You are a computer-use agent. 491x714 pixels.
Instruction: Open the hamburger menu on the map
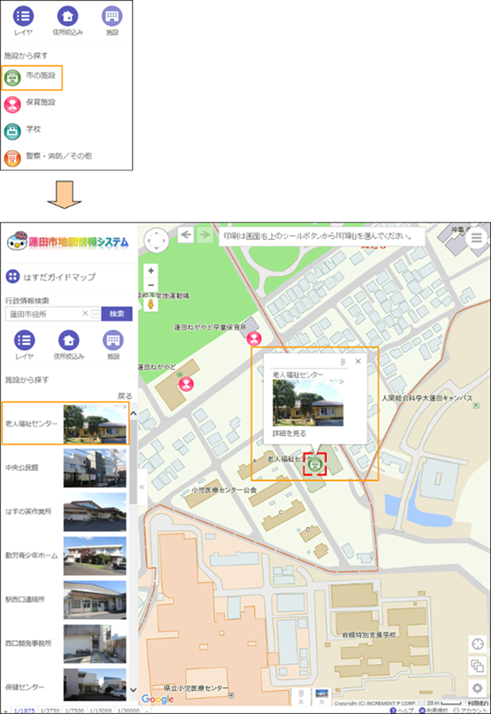[x=476, y=238]
